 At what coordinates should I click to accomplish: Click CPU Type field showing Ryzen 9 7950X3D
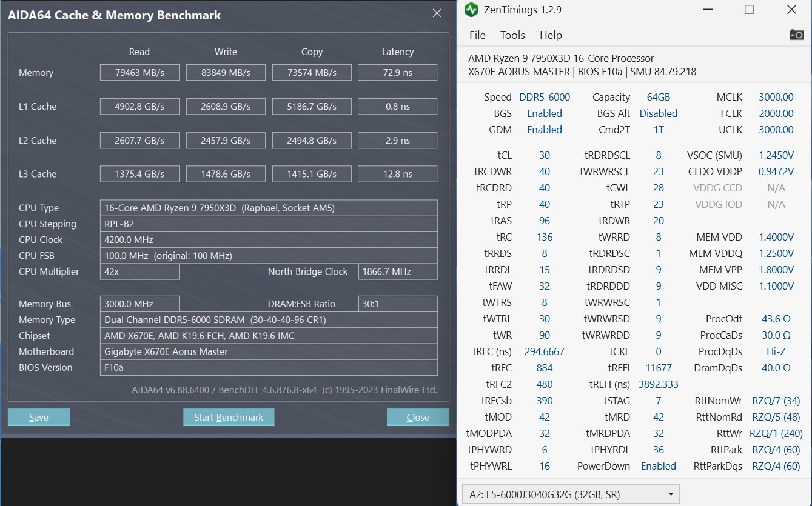pyautogui.click(x=269, y=208)
